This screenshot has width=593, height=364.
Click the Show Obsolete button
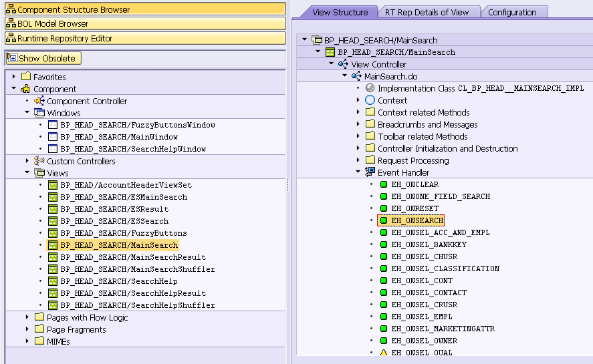pyautogui.click(x=43, y=58)
